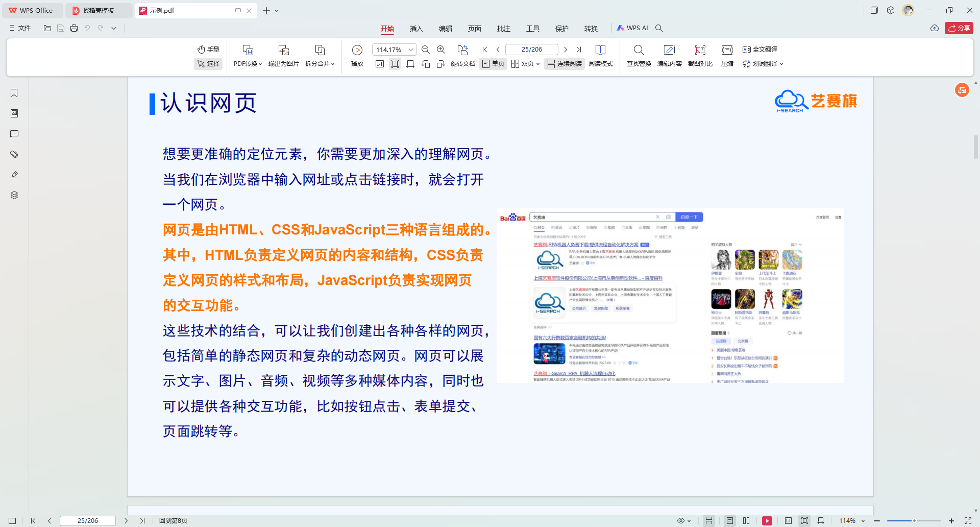Viewport: 980px width, 527px height.
Task: Launch WPS AI assistant
Action: click(632, 28)
